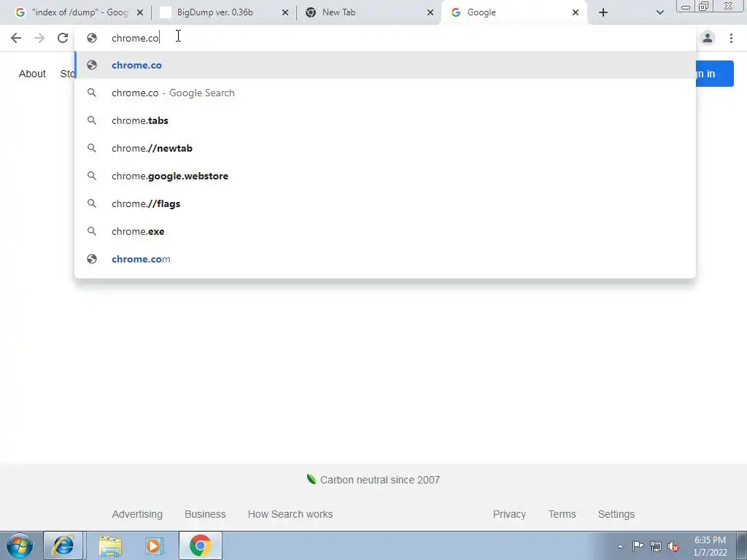Open the network tray icon

click(x=656, y=546)
